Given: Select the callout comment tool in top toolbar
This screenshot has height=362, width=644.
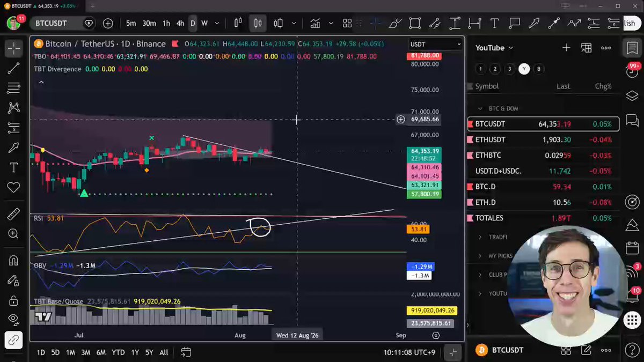Looking at the screenshot, I should click(515, 23).
